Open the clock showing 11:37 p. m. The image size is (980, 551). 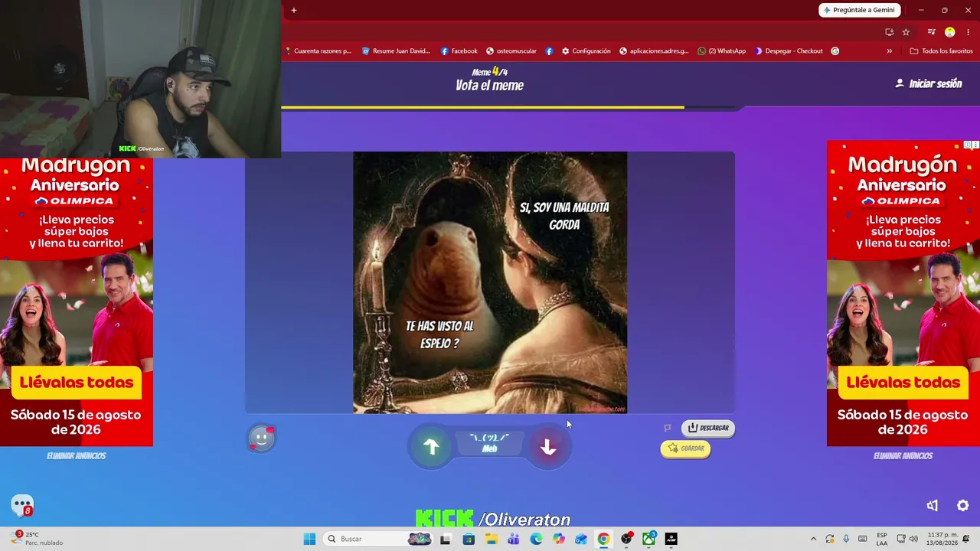[942, 539]
